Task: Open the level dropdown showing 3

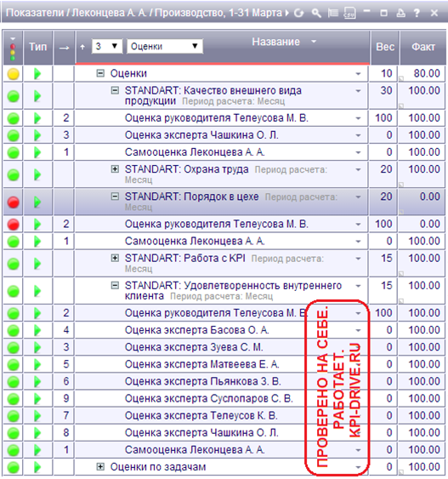Action: [107, 47]
